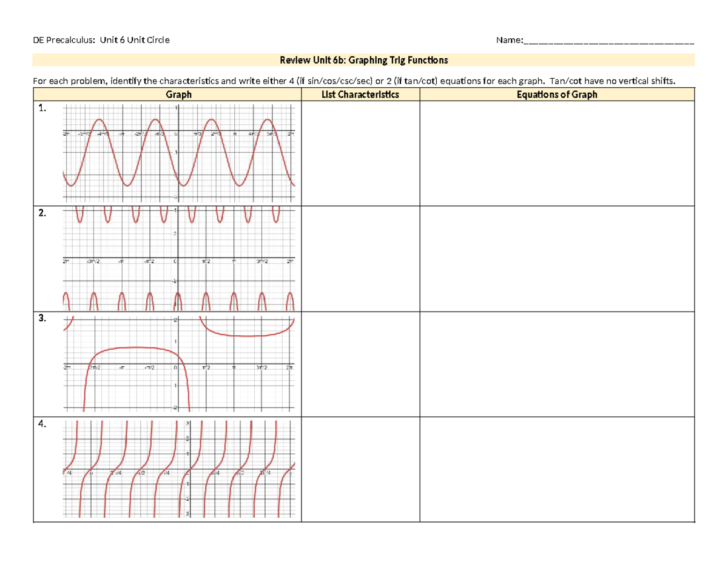Click the Equations of Graph cell for problem 2
Image resolution: width=728 pixels, height=562 pixels.
(x=557, y=258)
